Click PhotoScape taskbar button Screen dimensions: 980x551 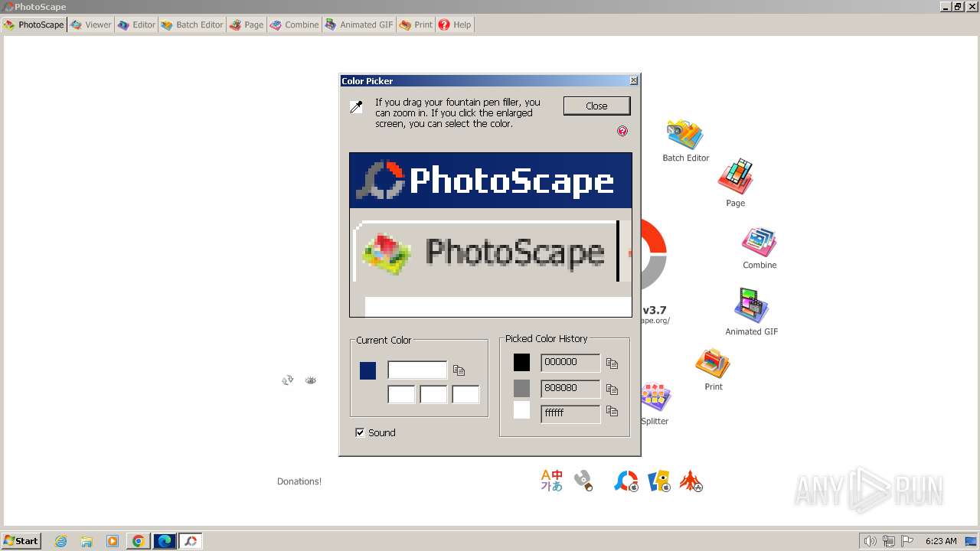[191, 541]
